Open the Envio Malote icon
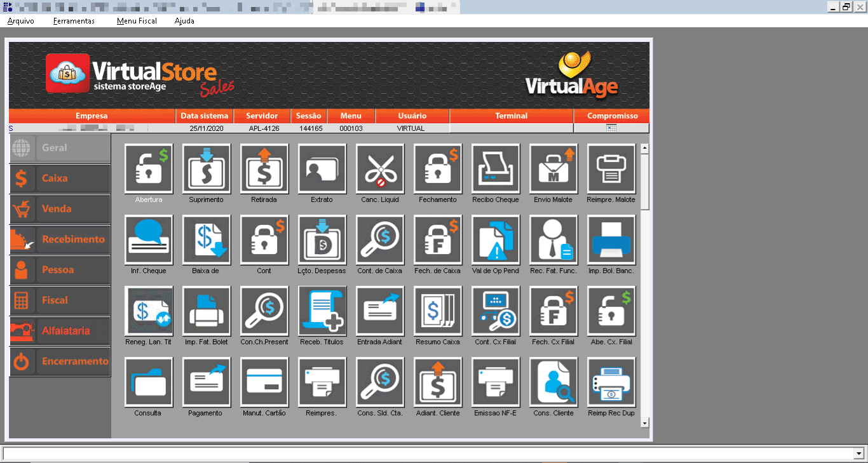Image resolution: width=868 pixels, height=463 pixels. tap(553, 168)
